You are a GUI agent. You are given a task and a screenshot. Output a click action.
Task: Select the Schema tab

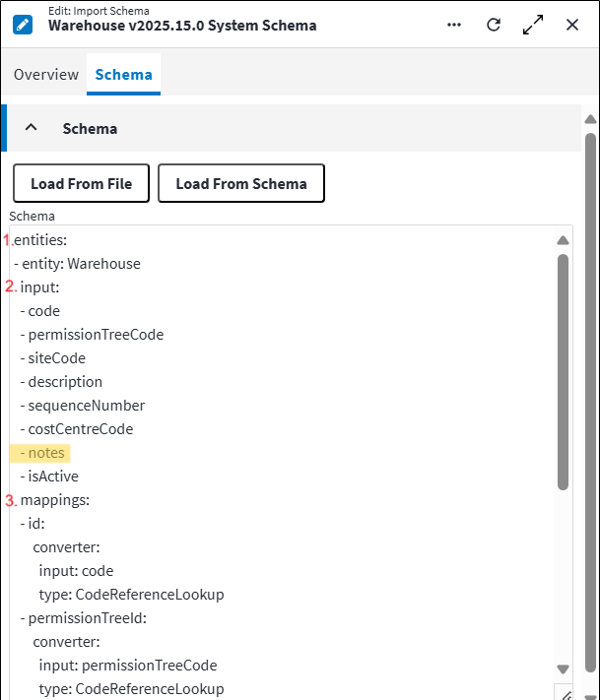pyautogui.click(x=124, y=75)
